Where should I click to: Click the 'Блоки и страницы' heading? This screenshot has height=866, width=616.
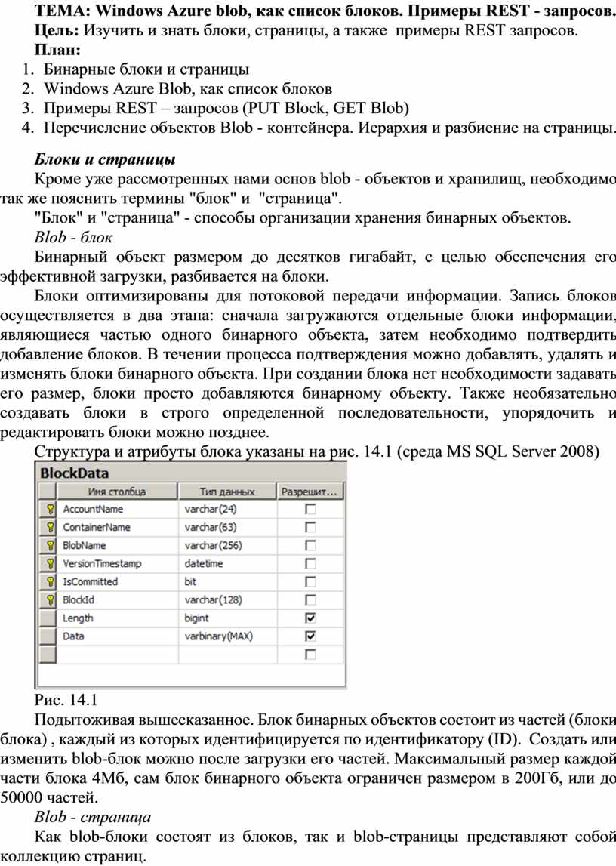point(105,159)
